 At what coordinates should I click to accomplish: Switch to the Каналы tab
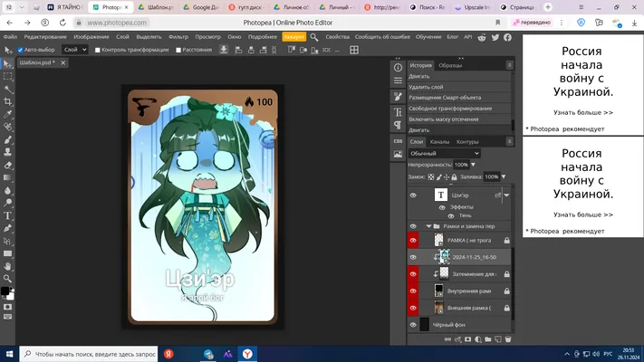tap(439, 142)
